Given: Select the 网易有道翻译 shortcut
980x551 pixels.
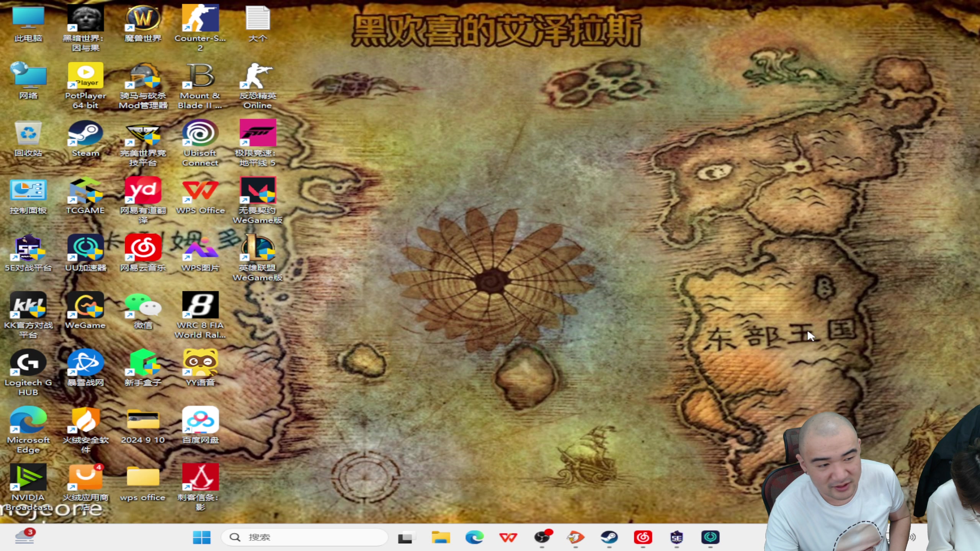Looking at the screenshot, I should click(x=143, y=200).
